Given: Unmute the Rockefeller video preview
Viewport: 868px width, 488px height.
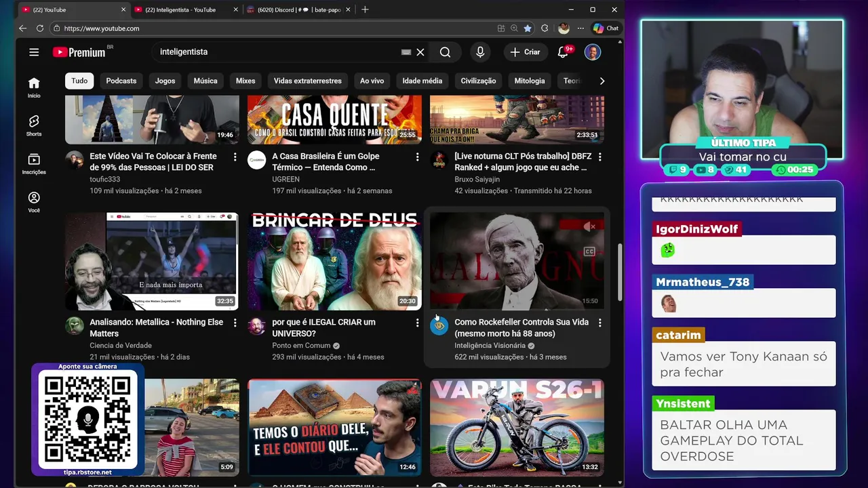Looking at the screenshot, I should tap(589, 227).
